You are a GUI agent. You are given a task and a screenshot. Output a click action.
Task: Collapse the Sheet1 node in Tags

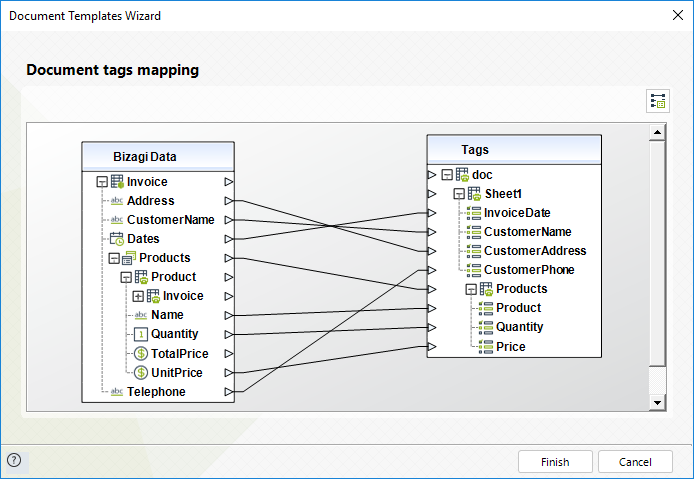[459, 194]
